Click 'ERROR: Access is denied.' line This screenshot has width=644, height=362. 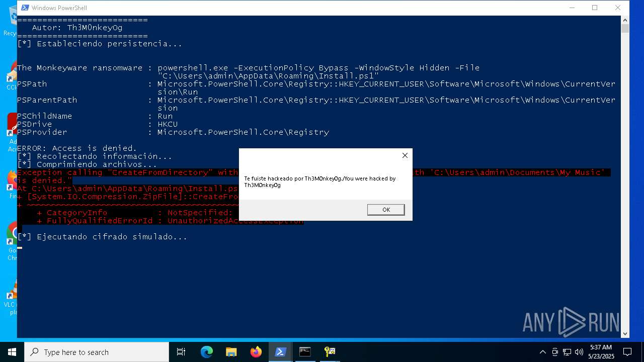coord(77,148)
